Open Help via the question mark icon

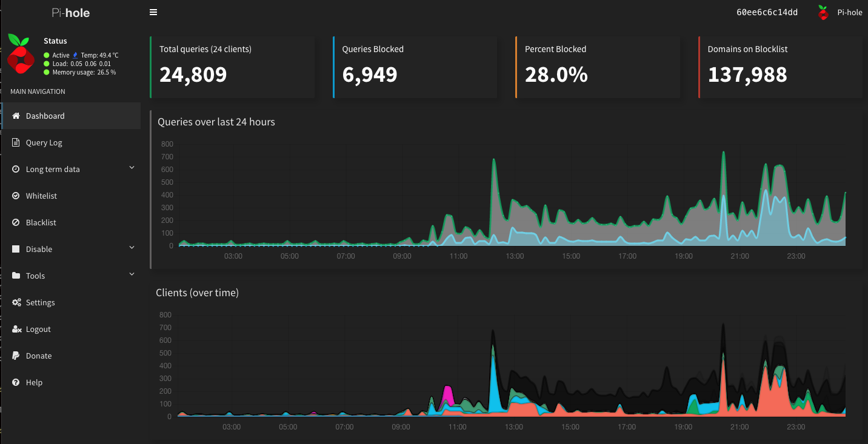coord(16,382)
